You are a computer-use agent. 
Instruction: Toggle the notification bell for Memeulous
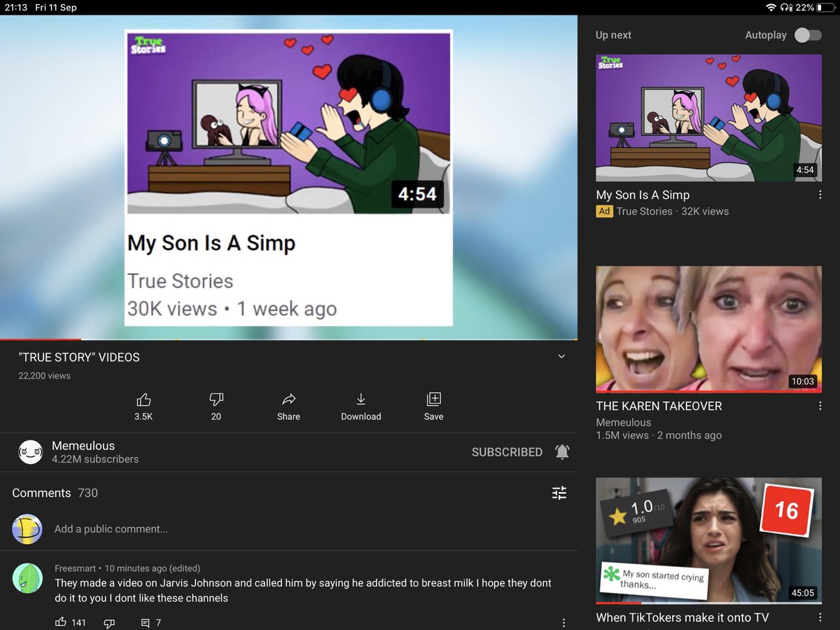[562, 452]
